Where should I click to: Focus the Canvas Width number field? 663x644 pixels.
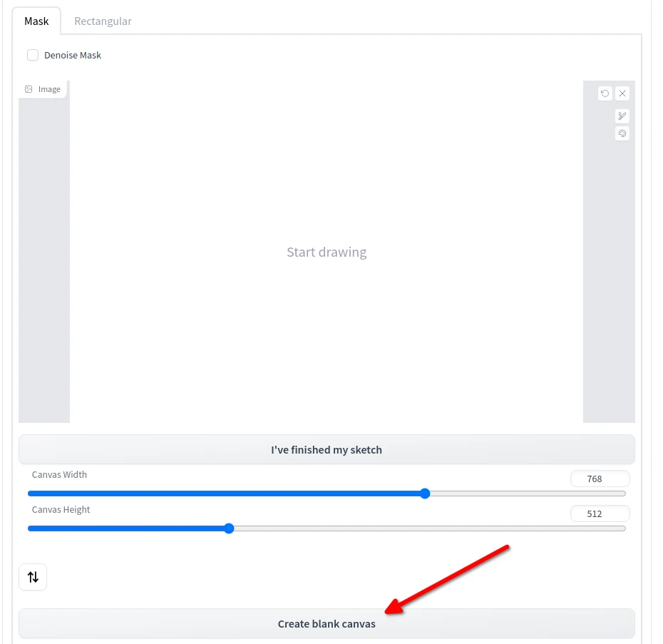[x=600, y=479]
